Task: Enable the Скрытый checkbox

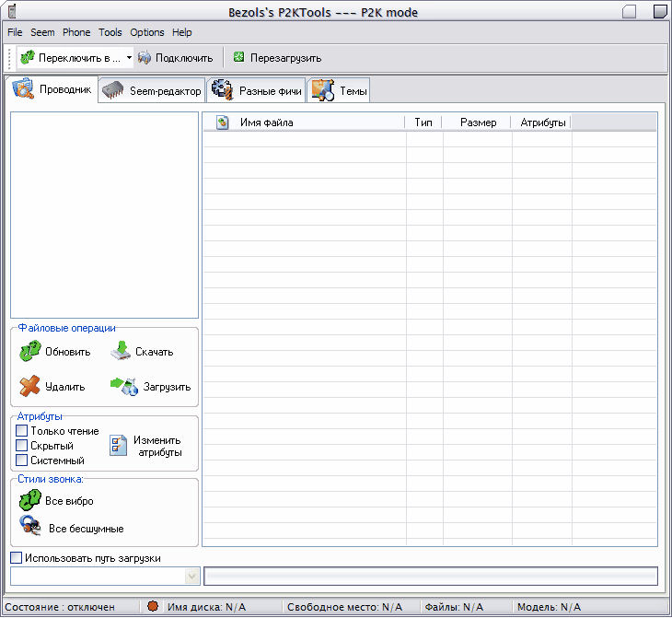Action: tap(21, 445)
